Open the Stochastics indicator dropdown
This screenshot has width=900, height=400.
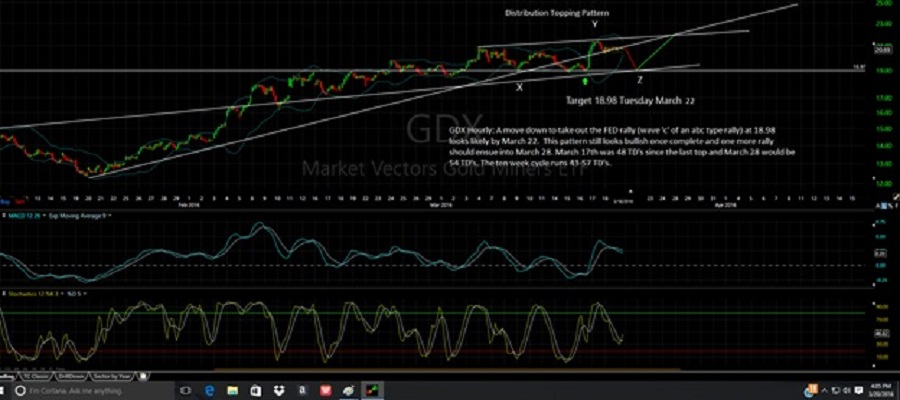[x=34, y=293]
